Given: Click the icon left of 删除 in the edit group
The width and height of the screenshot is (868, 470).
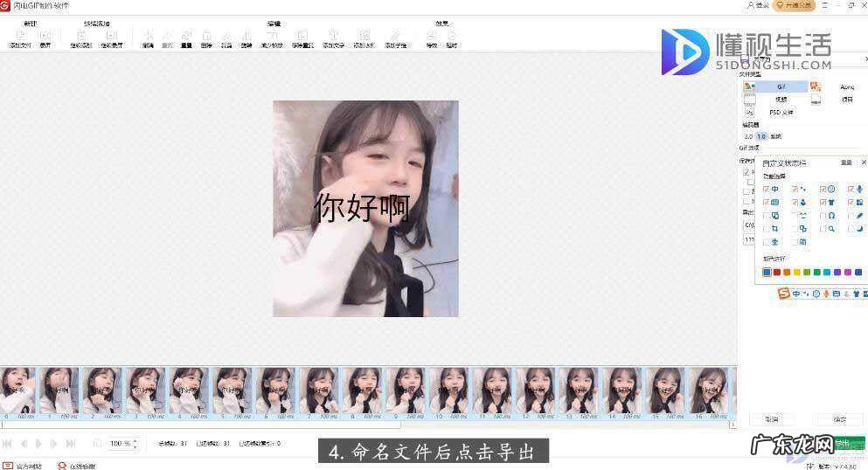Looking at the screenshot, I should [x=186, y=35].
